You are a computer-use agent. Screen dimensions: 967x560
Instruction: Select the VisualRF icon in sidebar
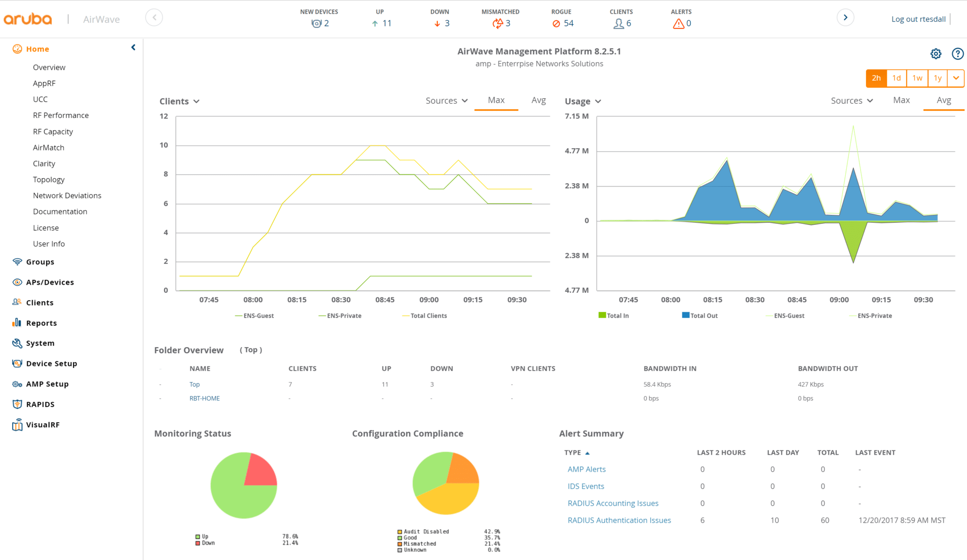pyautogui.click(x=17, y=424)
